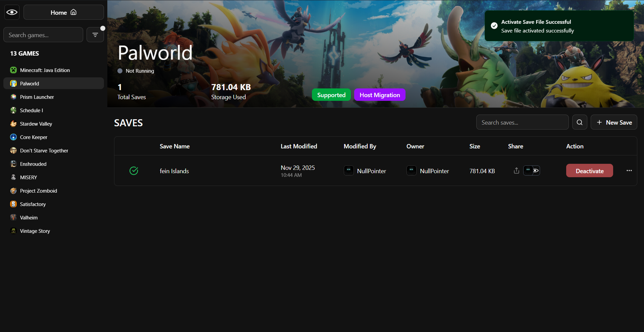644x332 pixels.
Task: Click the Vintage Story icon
Action: [x=13, y=231]
